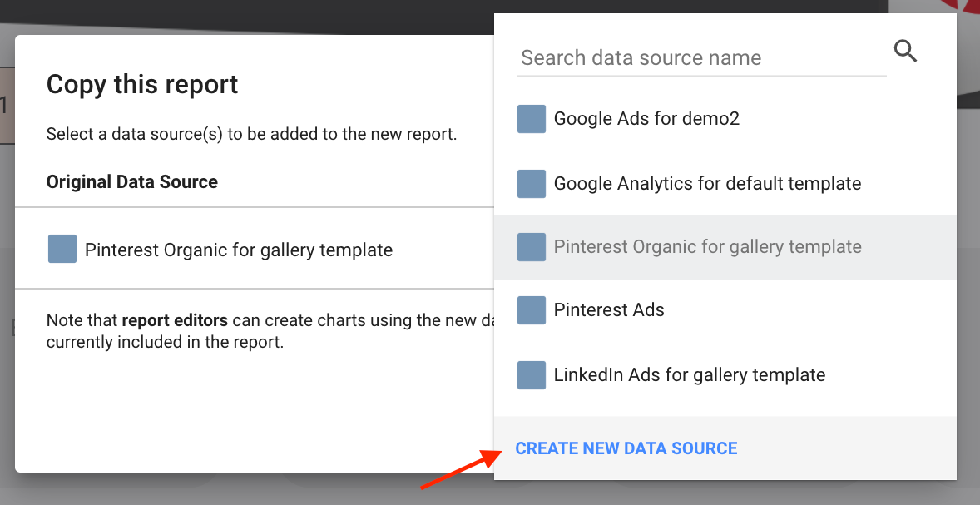This screenshot has height=505, width=980.
Task: Click the Google Ads for demo2 icon
Action: tap(532, 119)
